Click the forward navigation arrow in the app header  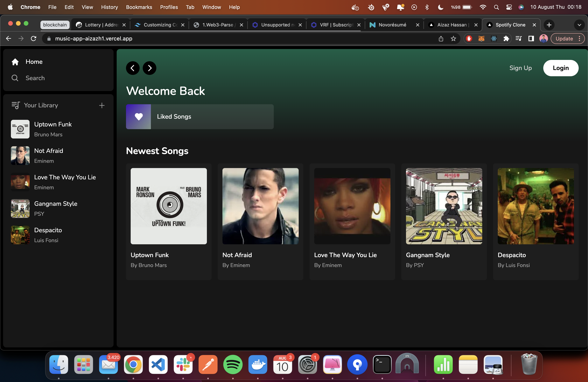point(149,68)
